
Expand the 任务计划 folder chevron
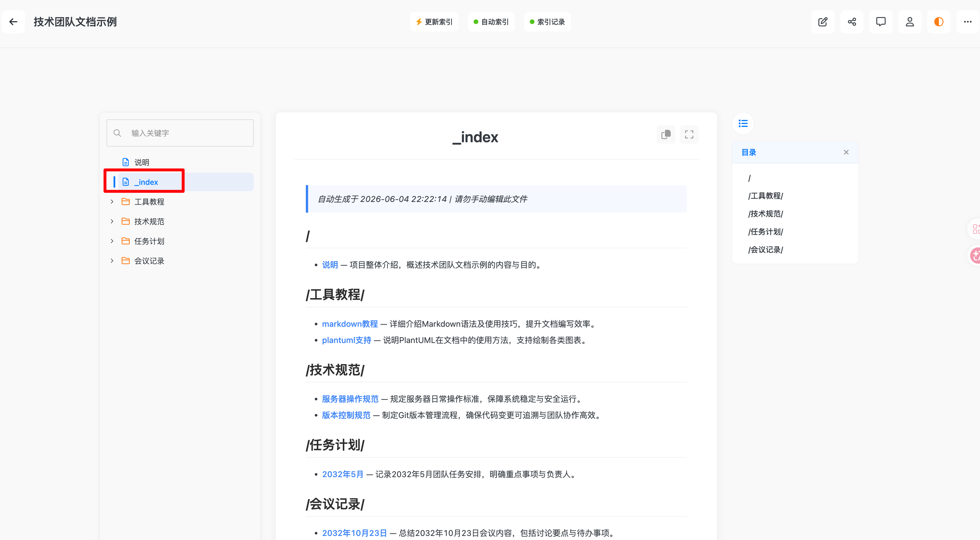click(x=112, y=241)
